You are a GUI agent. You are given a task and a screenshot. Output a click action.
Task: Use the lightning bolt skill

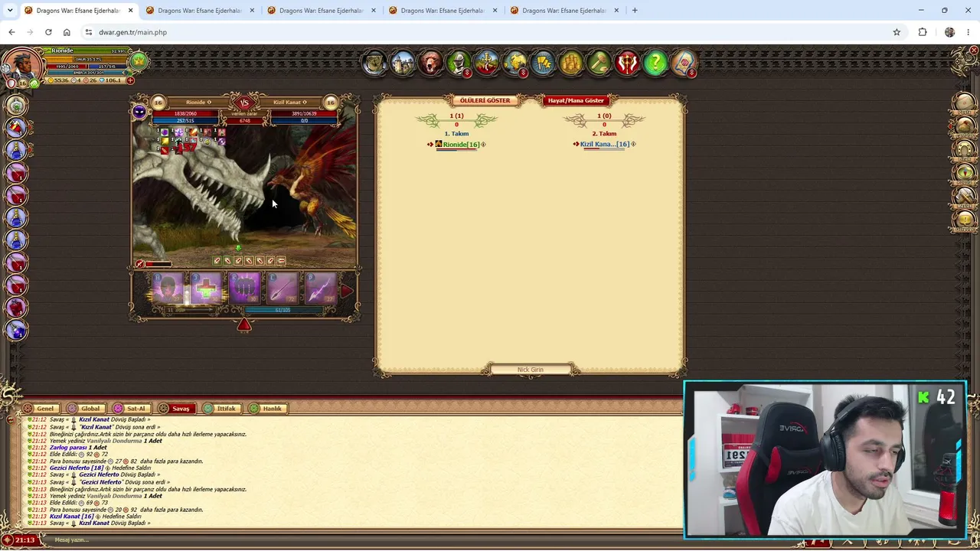(x=320, y=289)
